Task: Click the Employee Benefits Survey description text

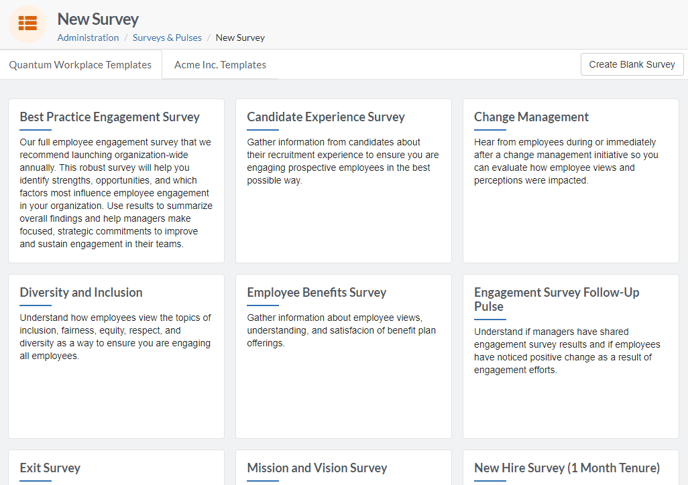Action: click(x=341, y=331)
